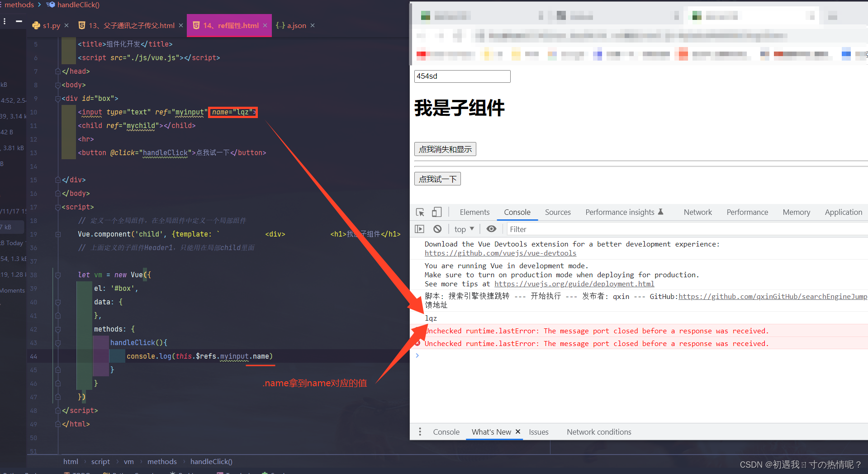Screen dimensions: 868x474
Task: Open the Network conditions drawer tab
Action: [599, 432]
